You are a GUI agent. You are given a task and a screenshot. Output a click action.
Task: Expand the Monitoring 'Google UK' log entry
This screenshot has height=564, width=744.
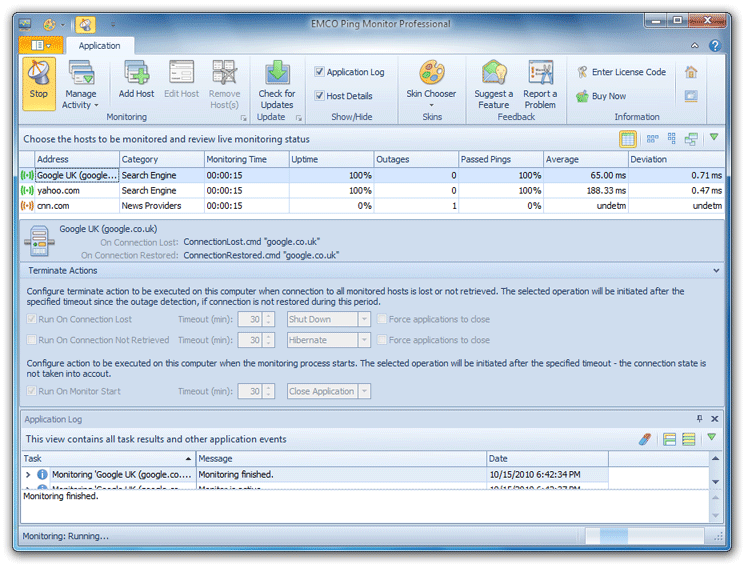point(28,475)
